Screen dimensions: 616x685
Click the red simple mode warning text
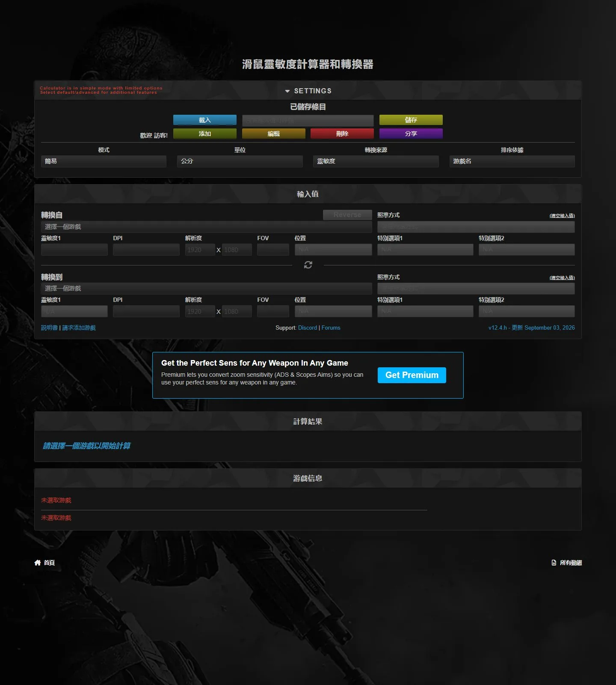101,90
